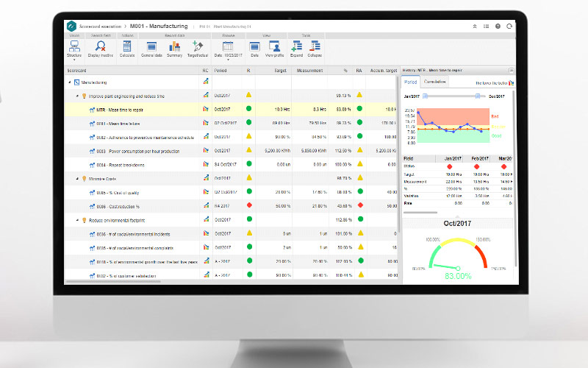
Task: Open General data record view
Action: pos(151,49)
